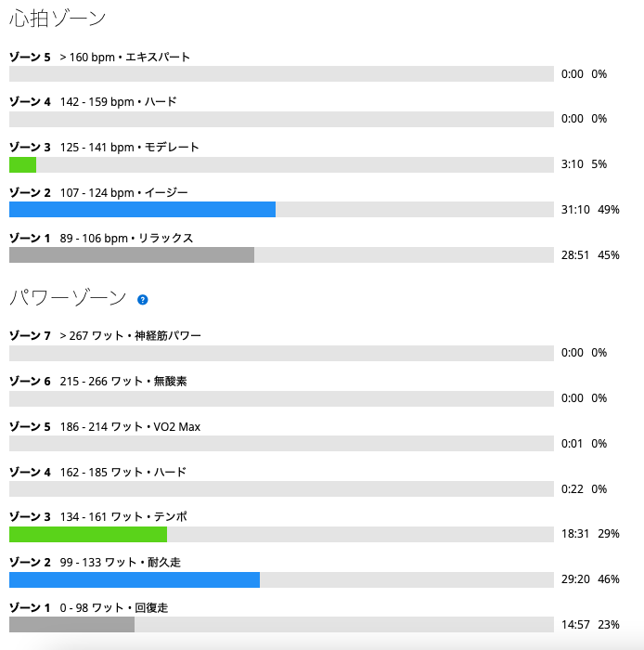644x650 pixels.
Task: Select the empty heart rate zone 5 bar
Action: [281, 73]
